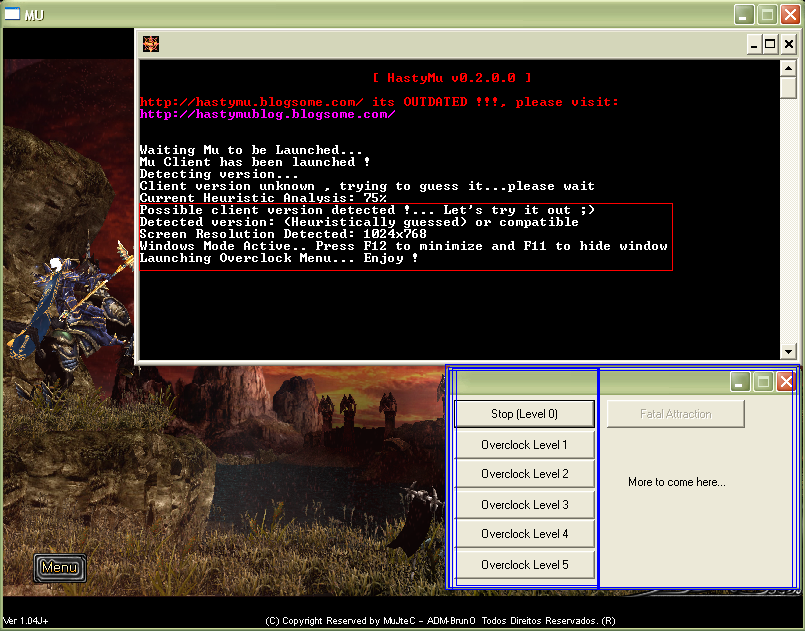
Task: Minimize the MU game window
Action: point(743,14)
